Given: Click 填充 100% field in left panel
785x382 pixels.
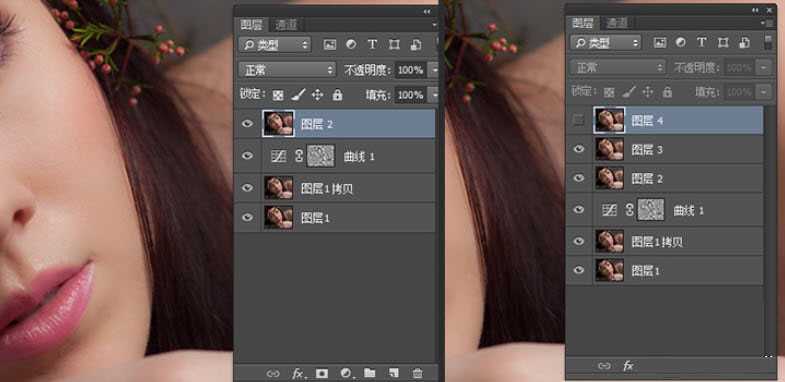Looking at the screenshot, I should (411, 95).
